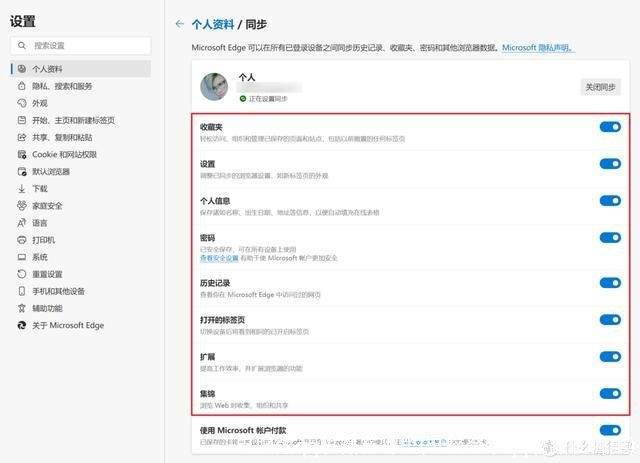
Task: Click the 打印机 printer icon
Action: pos(22,240)
